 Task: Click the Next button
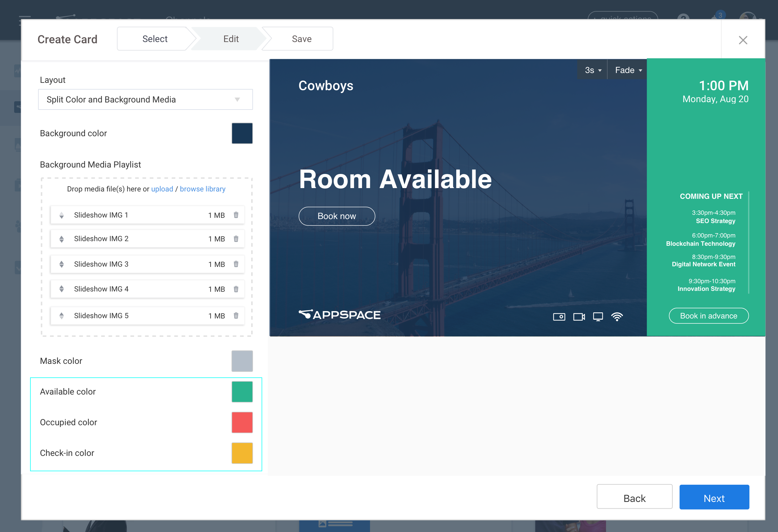(714, 498)
